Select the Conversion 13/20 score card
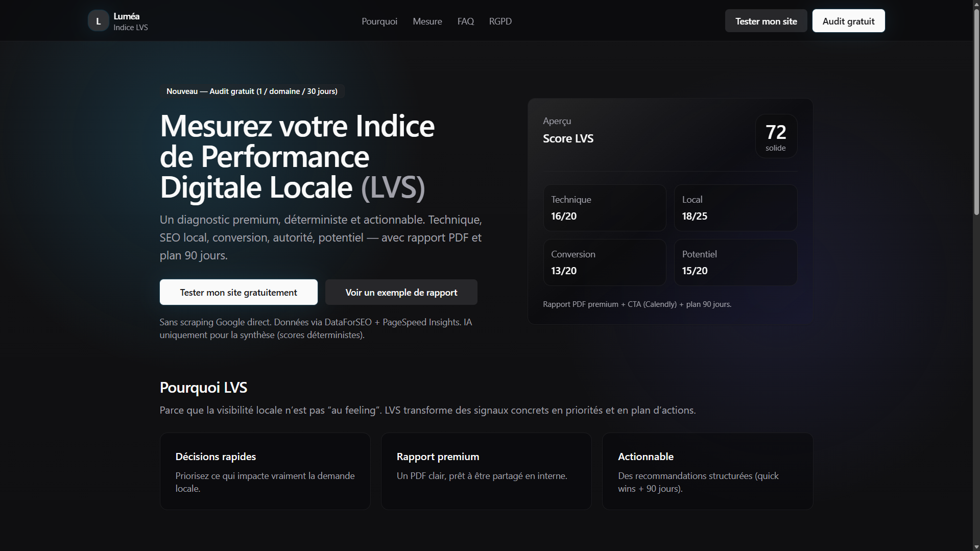 point(605,262)
